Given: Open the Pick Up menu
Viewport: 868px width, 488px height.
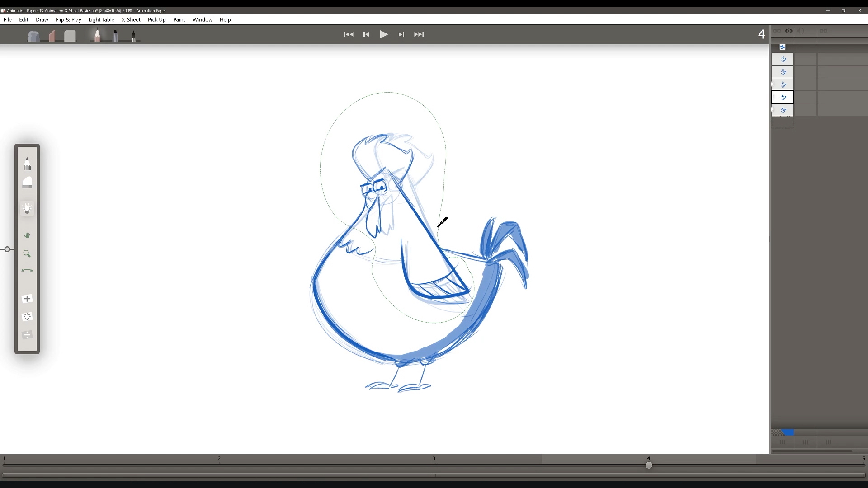Looking at the screenshot, I should (x=157, y=19).
